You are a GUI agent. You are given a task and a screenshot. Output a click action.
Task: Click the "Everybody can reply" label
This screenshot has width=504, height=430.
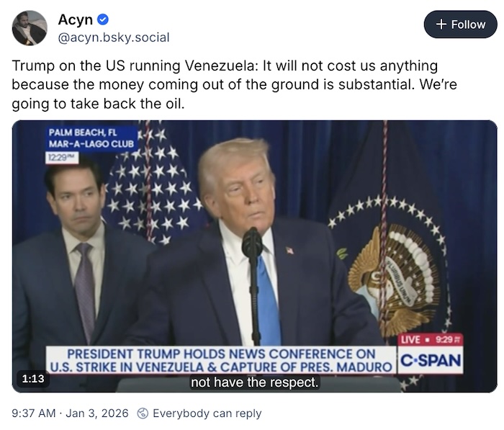[207, 413]
